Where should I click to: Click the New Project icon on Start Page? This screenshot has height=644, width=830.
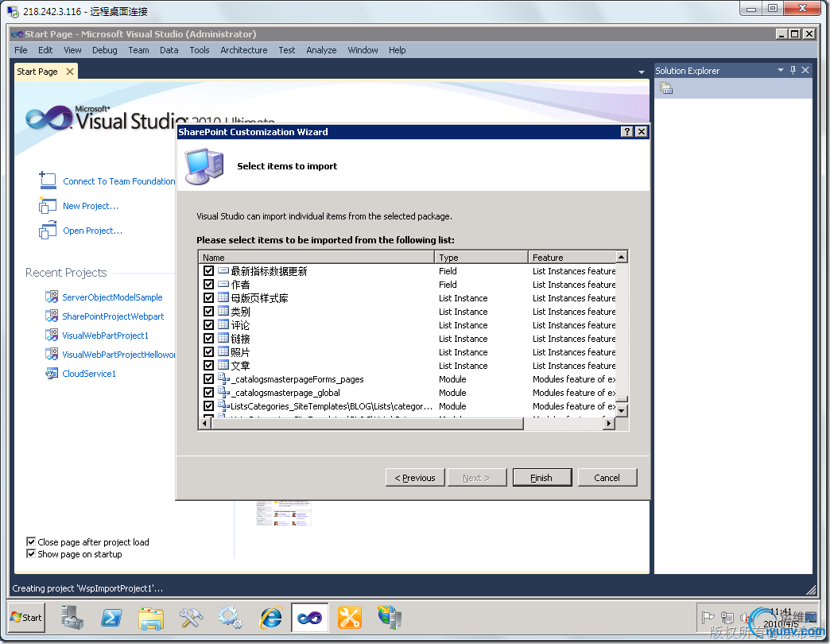point(48,206)
